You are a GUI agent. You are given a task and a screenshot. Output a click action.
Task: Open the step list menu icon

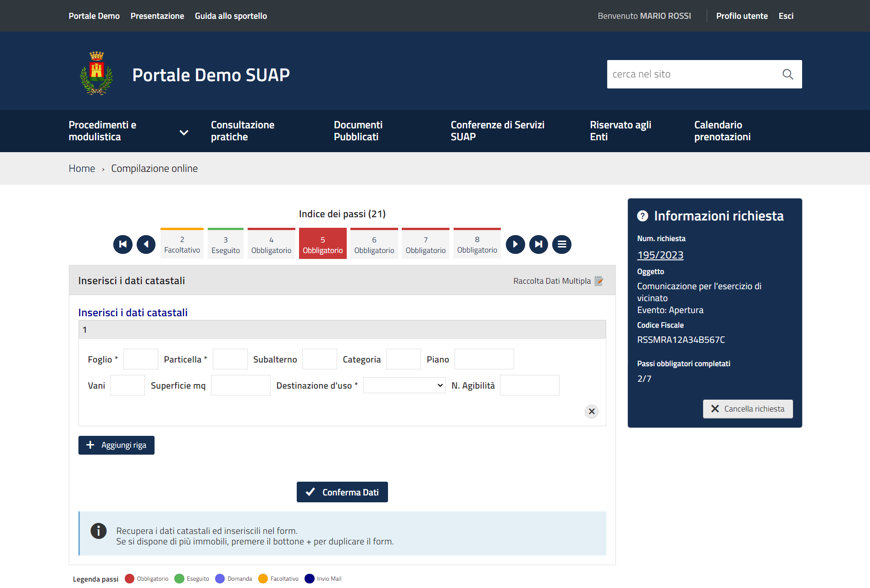click(x=562, y=244)
